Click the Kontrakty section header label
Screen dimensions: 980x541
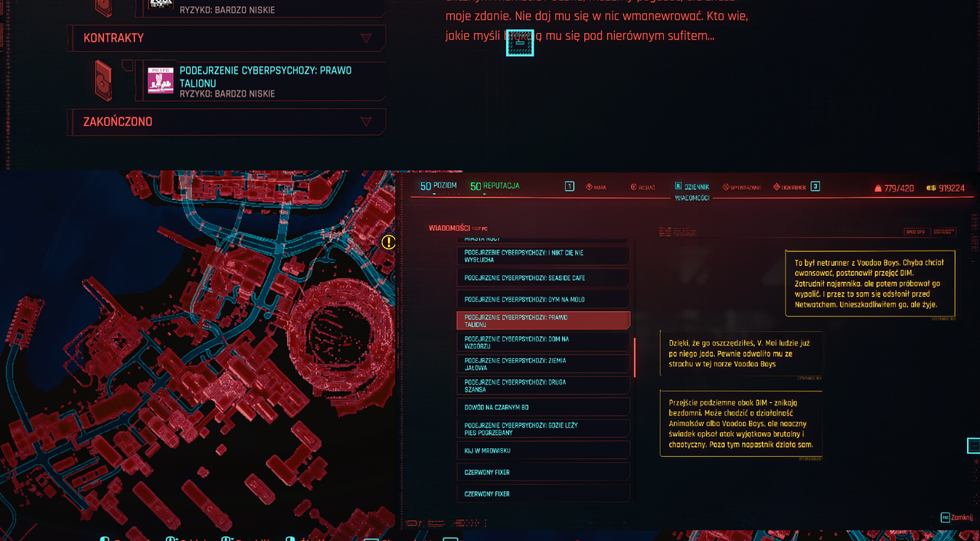coord(113,38)
